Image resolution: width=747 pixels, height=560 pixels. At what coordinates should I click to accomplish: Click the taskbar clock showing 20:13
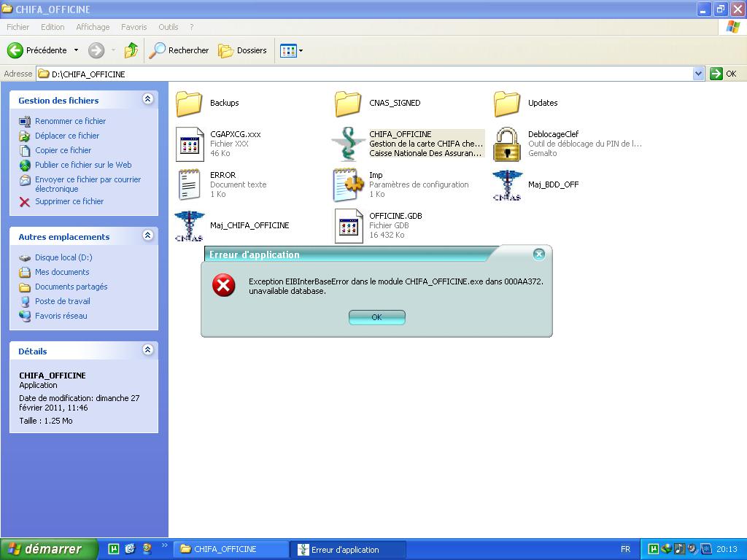click(x=727, y=550)
